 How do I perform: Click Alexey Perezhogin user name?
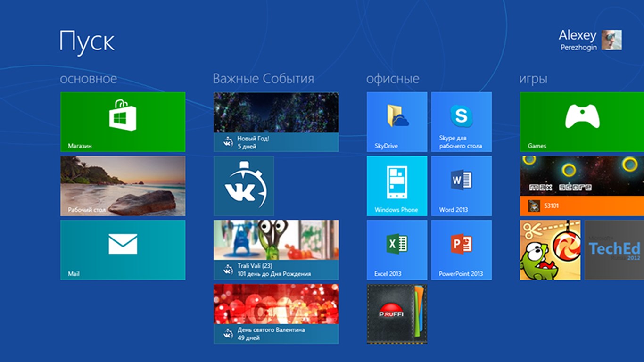click(x=578, y=40)
